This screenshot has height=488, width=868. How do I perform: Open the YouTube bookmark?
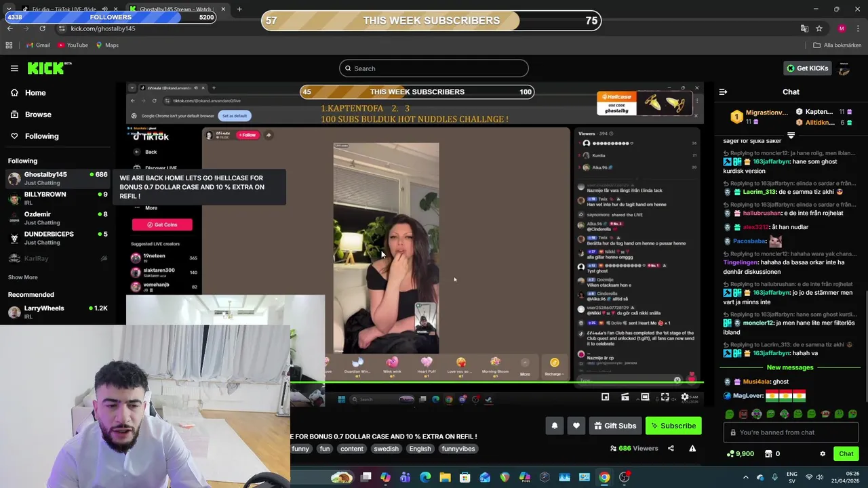73,45
